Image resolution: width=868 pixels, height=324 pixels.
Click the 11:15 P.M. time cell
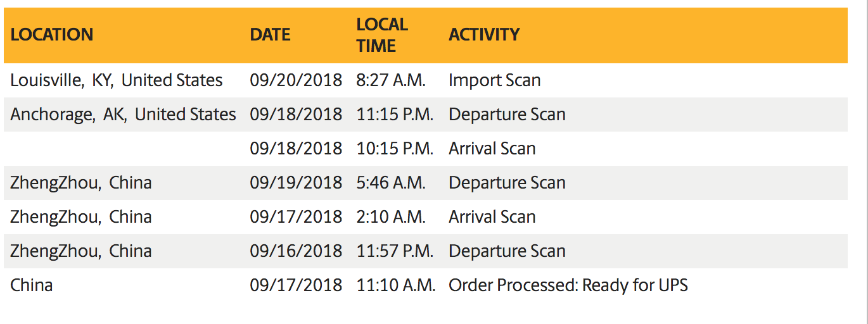tap(395, 115)
